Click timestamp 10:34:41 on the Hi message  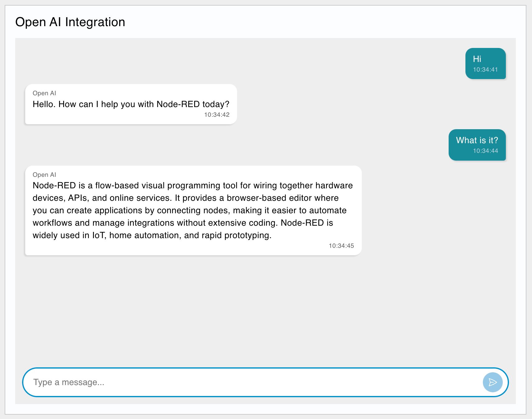[x=486, y=69]
